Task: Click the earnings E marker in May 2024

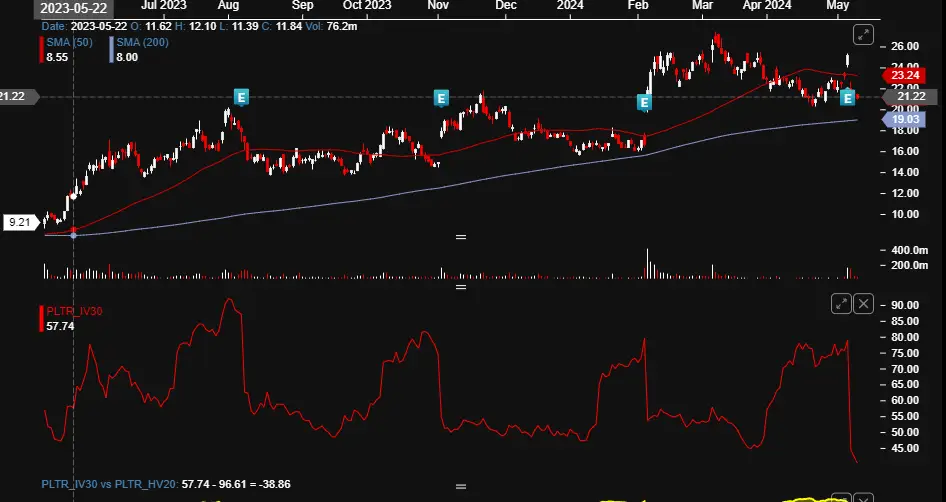Action: pyautogui.click(x=848, y=97)
